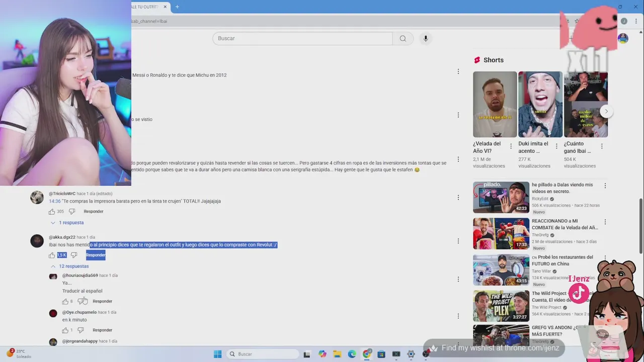Open the weather widget showing 23°C

click(18, 353)
